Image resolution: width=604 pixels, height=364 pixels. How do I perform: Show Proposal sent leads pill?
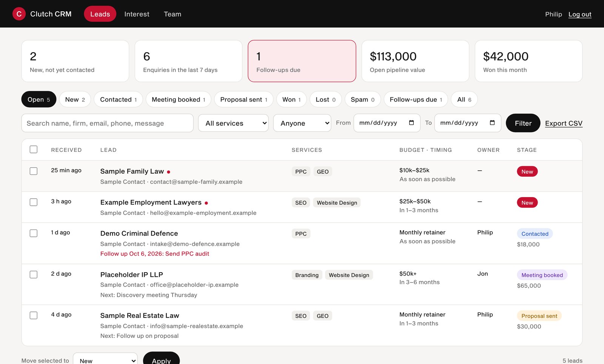pos(244,99)
